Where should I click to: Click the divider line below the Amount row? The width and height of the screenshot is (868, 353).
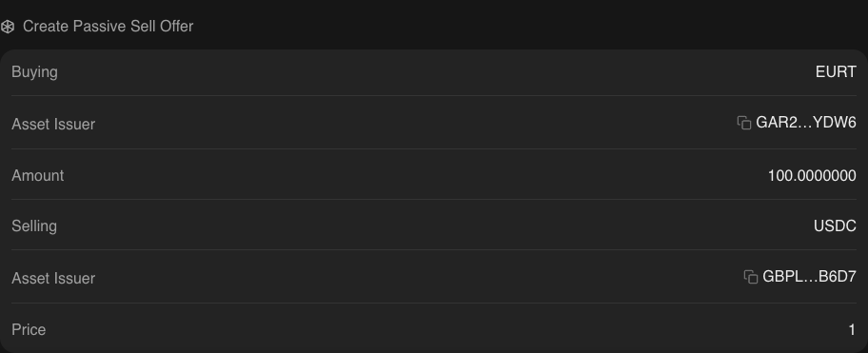434,199
